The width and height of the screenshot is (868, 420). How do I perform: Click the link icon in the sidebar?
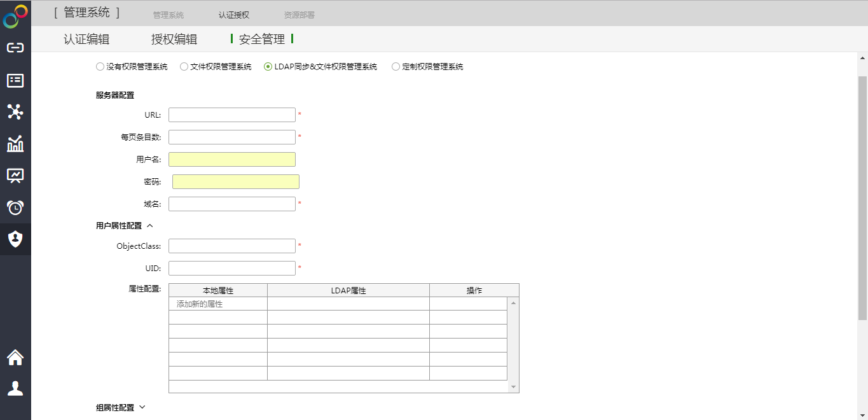coord(15,48)
